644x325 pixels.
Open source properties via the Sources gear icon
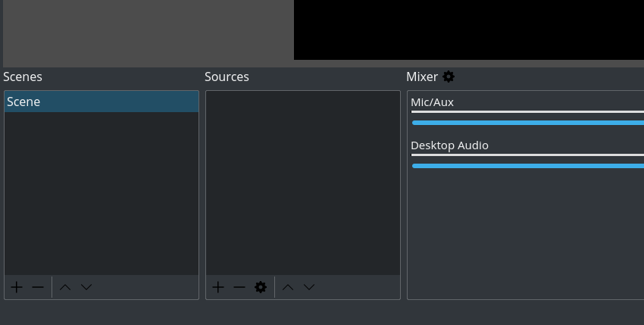click(261, 287)
